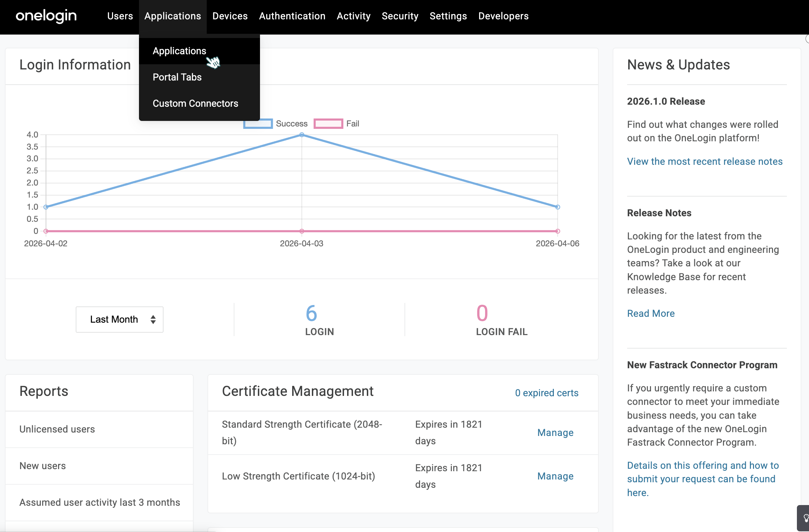Click the Reports heading
Screen dimensions: 809x532
pos(44,391)
